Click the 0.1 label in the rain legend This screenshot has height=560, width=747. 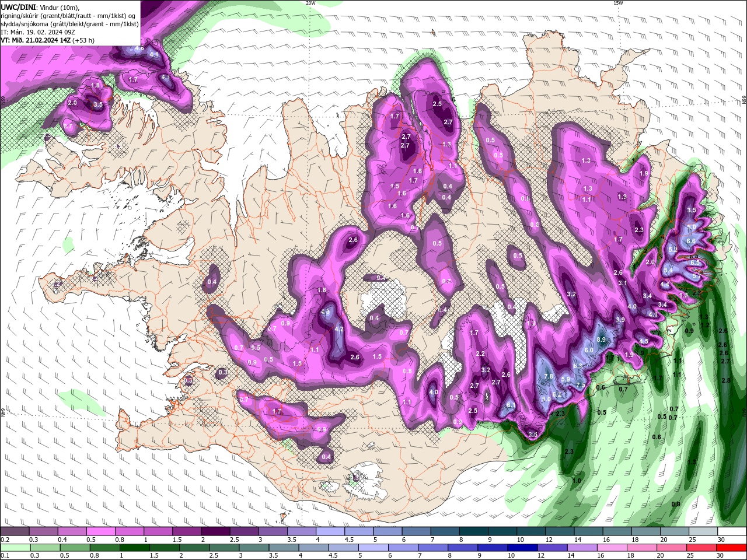(5, 556)
